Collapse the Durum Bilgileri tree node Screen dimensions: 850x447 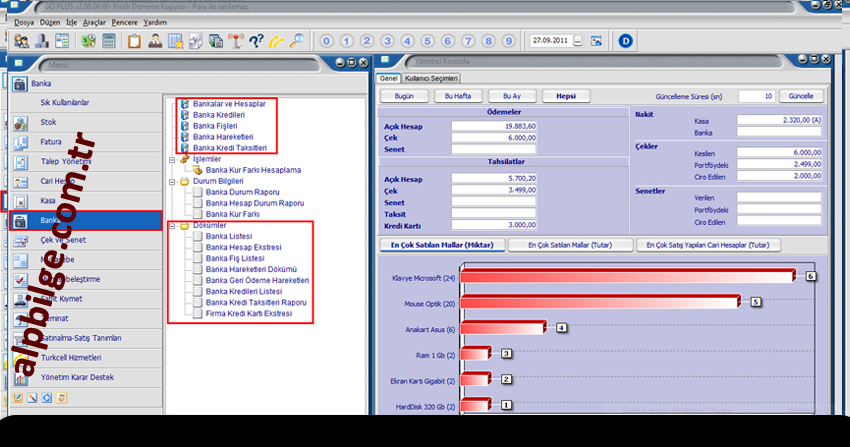172,183
